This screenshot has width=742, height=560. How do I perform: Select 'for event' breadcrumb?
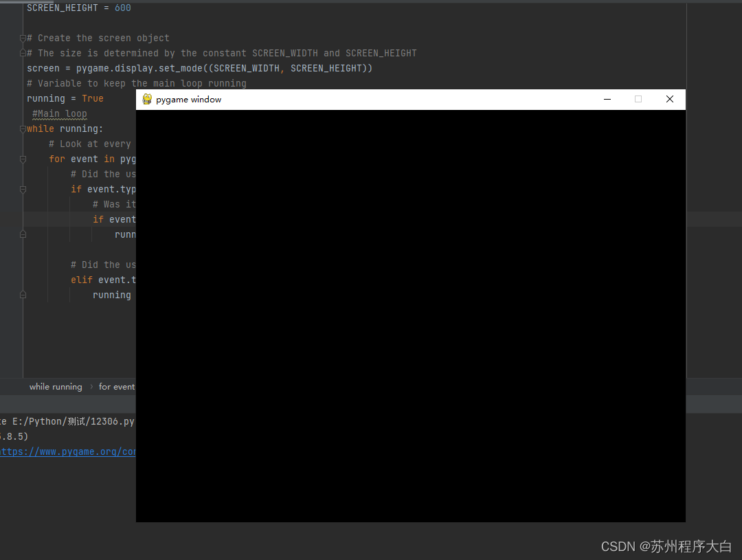click(117, 387)
